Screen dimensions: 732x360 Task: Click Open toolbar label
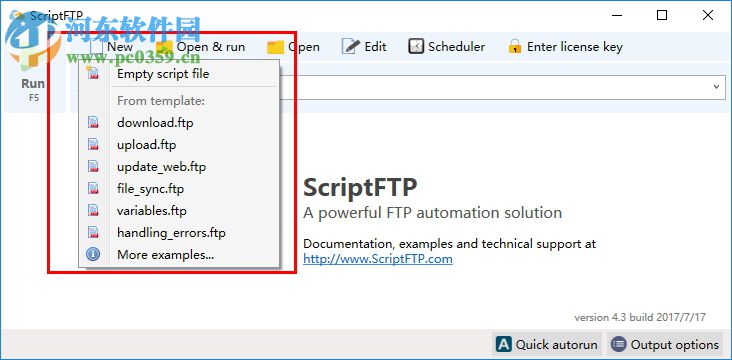pos(304,47)
